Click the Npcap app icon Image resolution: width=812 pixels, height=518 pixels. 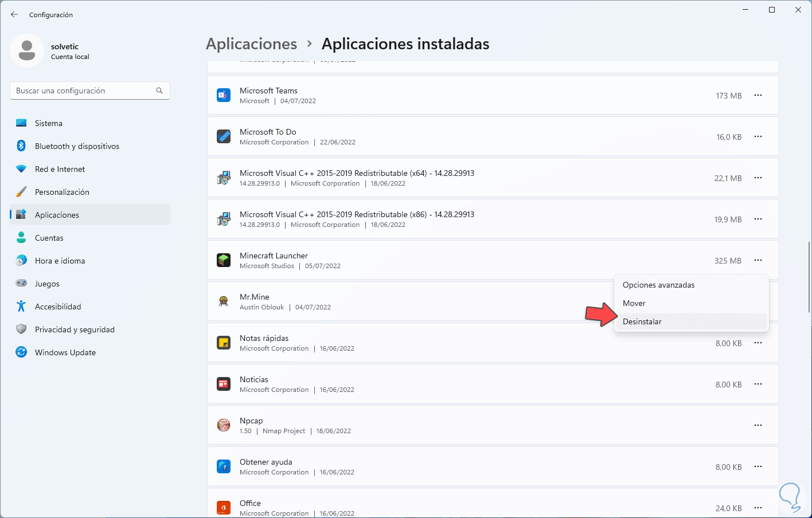224,425
